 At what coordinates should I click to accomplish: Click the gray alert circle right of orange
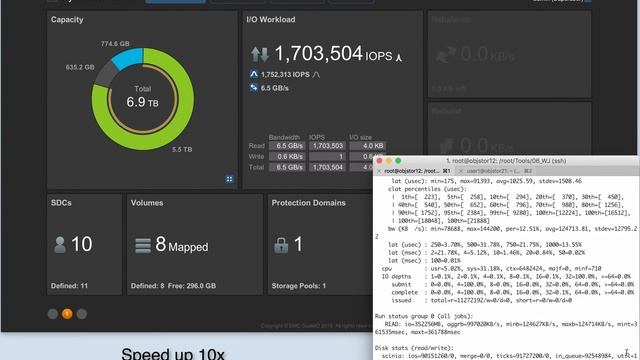pos(82,313)
